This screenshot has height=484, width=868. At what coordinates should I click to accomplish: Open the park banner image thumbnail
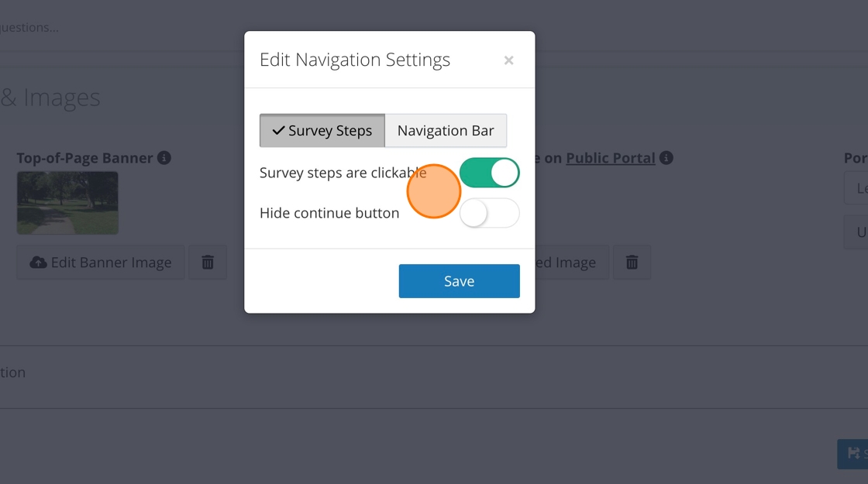pyautogui.click(x=67, y=203)
